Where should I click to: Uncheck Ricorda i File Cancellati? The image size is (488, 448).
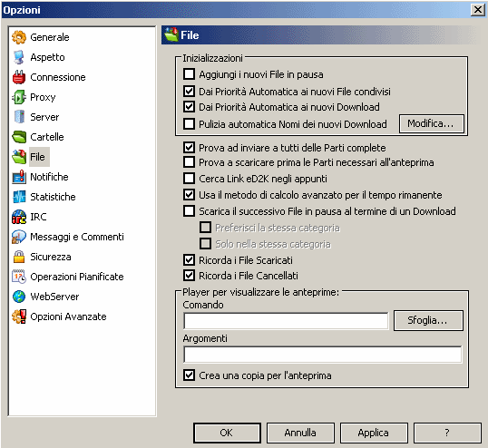190,276
